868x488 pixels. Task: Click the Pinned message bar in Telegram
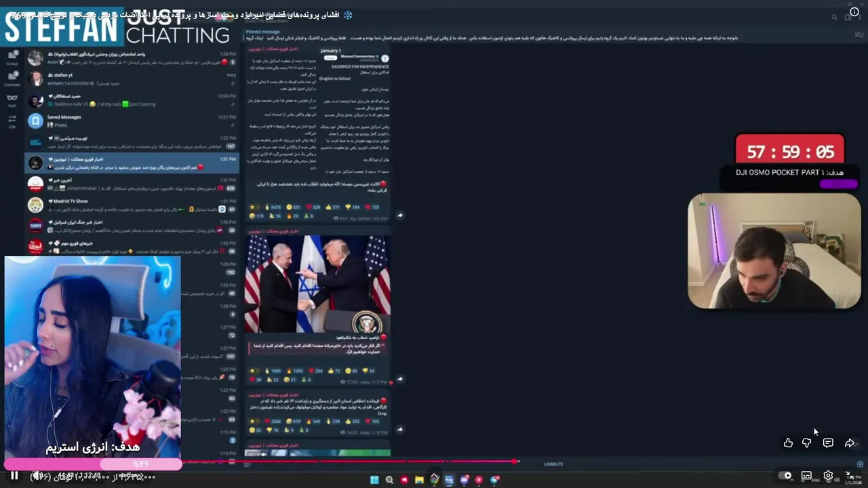pyautogui.click(x=492, y=35)
